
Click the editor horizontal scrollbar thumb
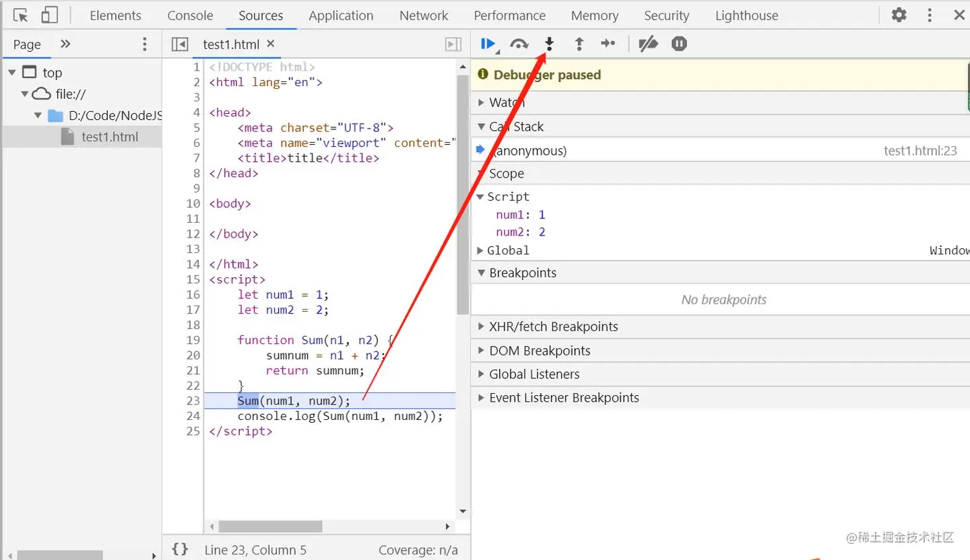pos(270,526)
